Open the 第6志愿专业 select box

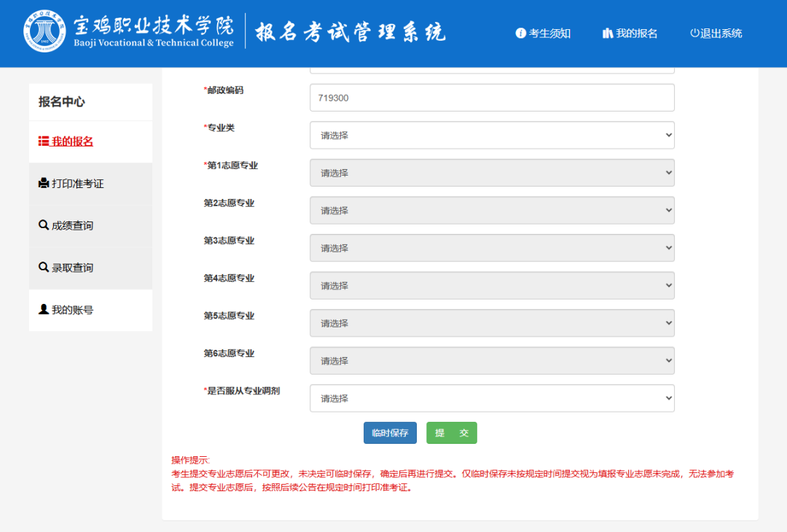point(492,361)
